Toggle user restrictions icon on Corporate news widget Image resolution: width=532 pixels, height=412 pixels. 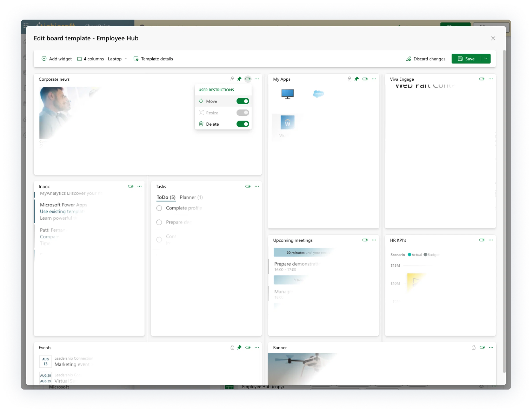pos(248,79)
